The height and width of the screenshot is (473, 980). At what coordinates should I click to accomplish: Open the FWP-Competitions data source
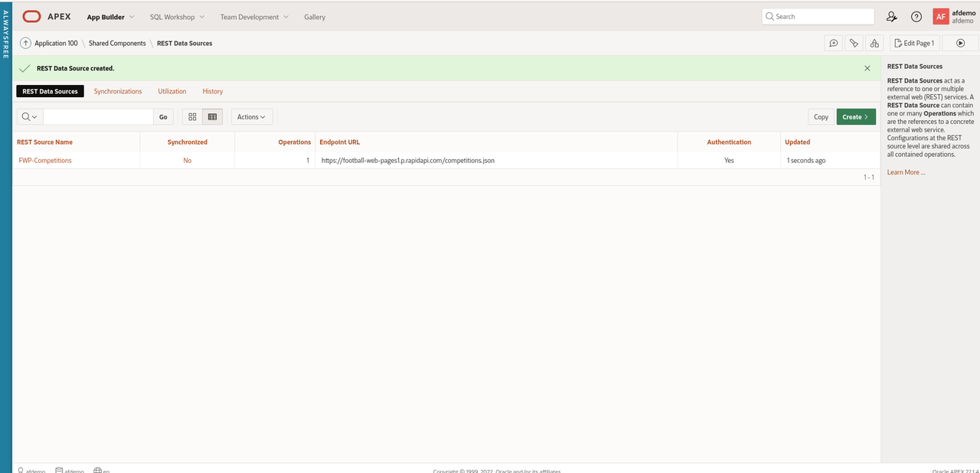point(45,160)
